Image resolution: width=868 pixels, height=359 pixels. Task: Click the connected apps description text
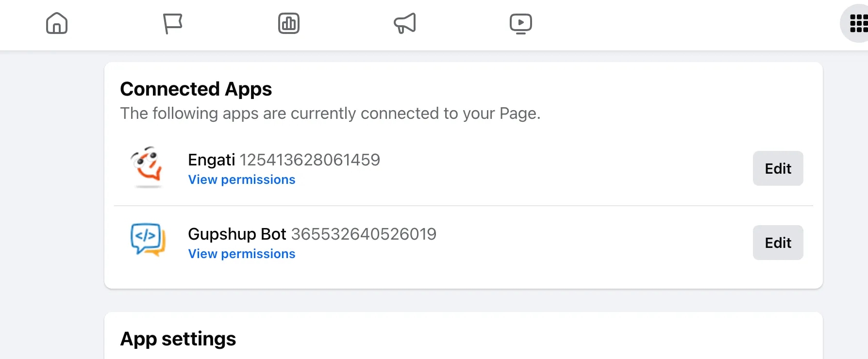click(x=330, y=114)
